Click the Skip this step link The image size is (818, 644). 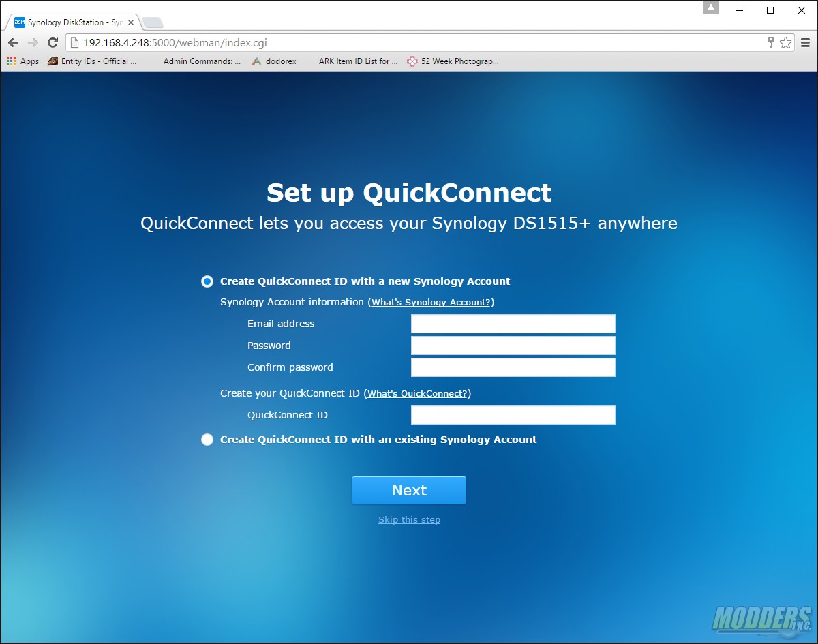point(409,520)
